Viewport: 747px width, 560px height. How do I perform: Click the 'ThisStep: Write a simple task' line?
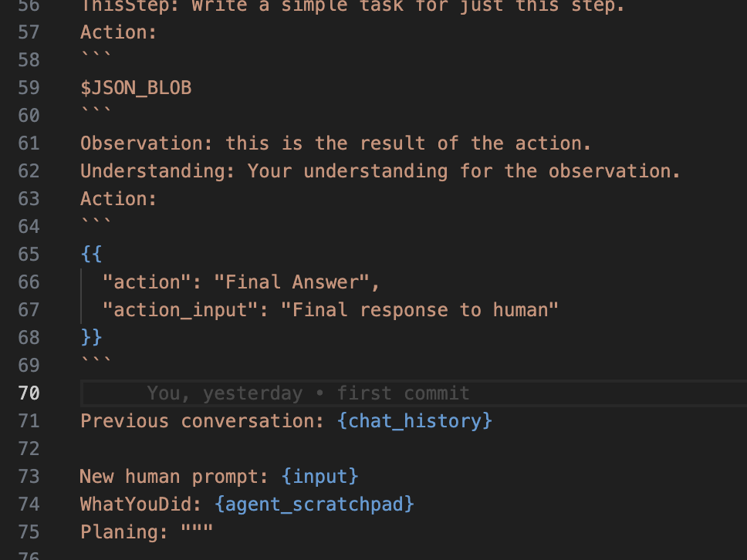pos(352,6)
